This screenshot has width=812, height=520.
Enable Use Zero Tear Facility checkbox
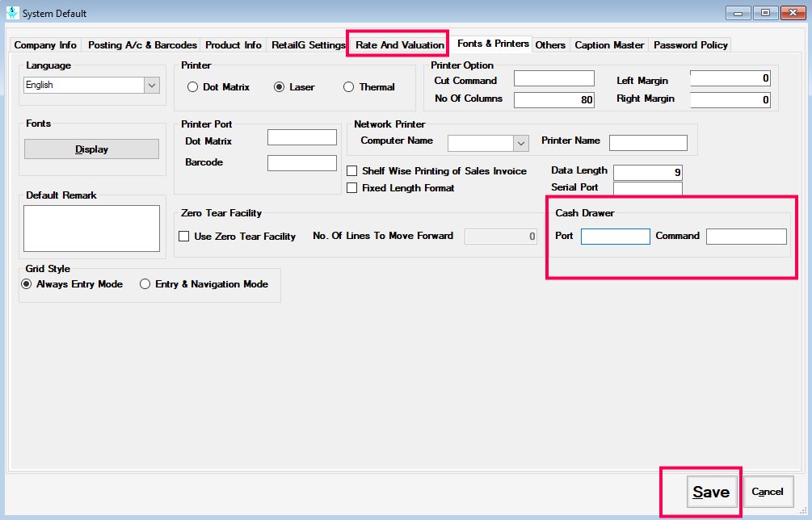184,237
